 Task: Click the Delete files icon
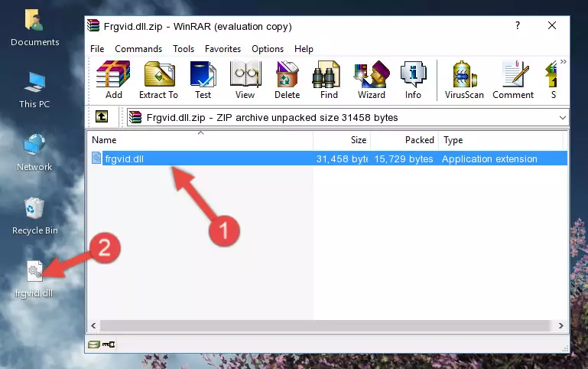click(x=288, y=80)
